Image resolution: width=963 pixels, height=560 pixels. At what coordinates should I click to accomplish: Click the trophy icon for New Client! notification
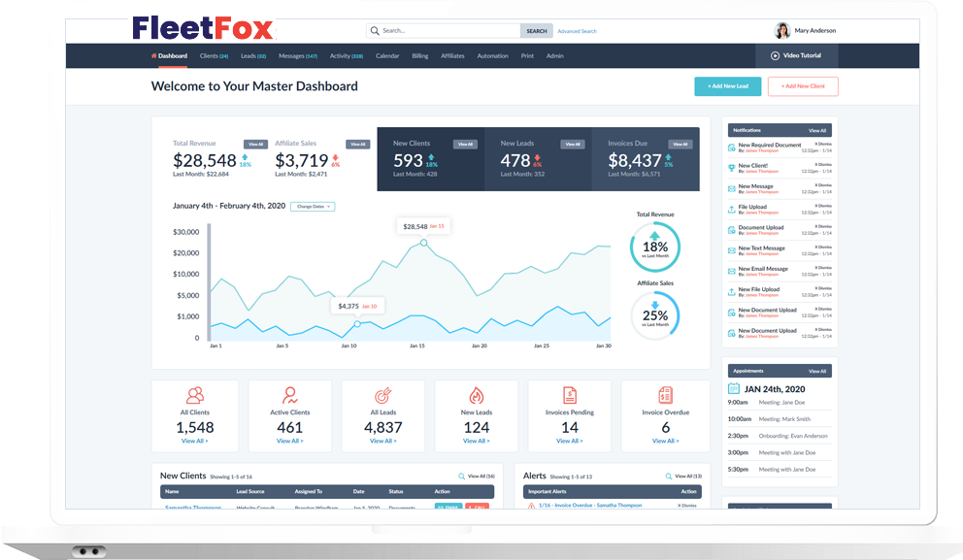(731, 168)
